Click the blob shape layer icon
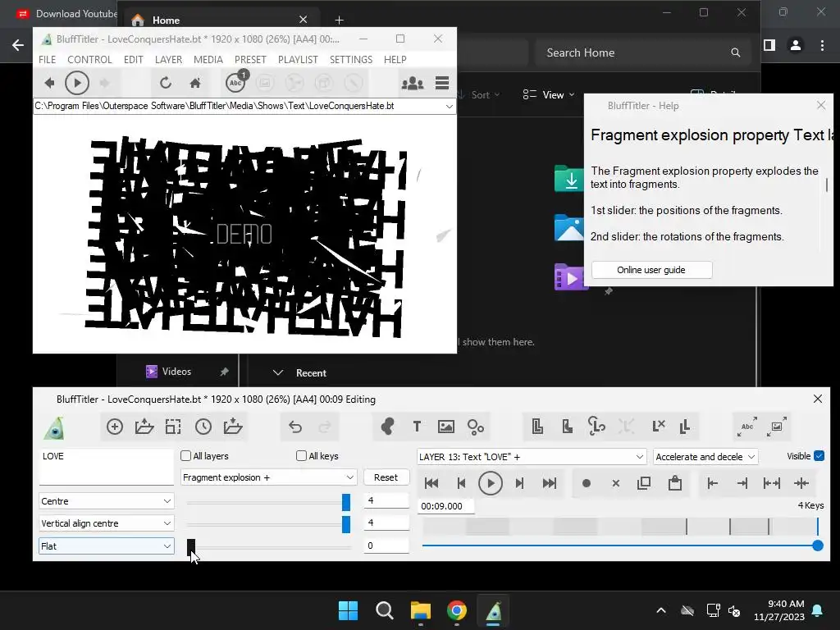The image size is (840, 630). 387,427
